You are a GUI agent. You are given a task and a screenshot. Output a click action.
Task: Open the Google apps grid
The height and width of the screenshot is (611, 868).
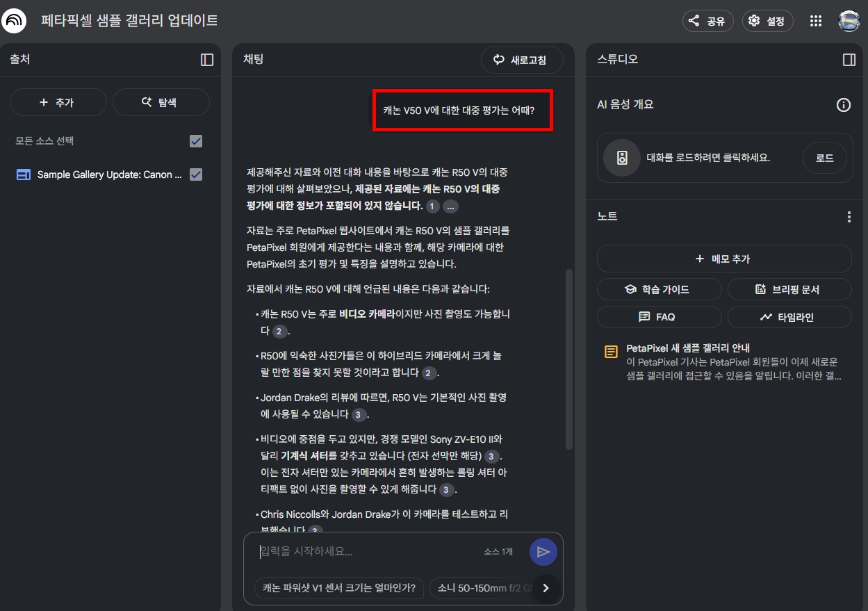(816, 21)
